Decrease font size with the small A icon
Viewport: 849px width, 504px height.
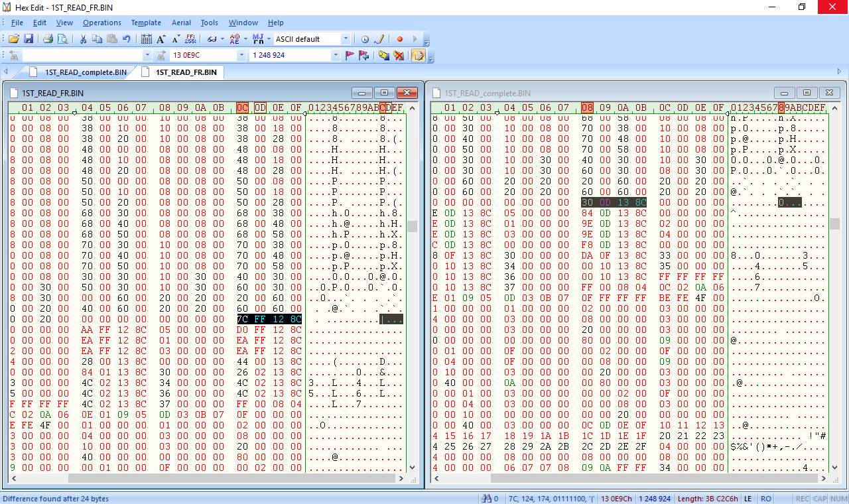coord(176,39)
